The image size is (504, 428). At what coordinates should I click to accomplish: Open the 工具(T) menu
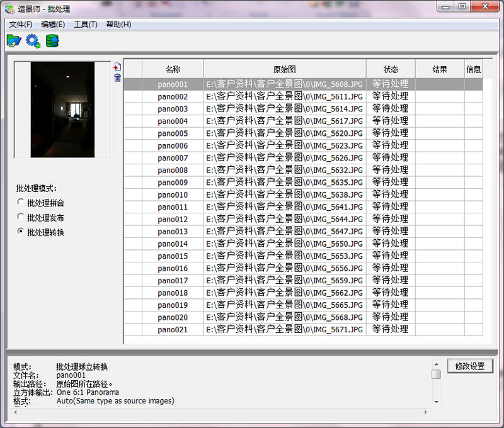click(86, 25)
